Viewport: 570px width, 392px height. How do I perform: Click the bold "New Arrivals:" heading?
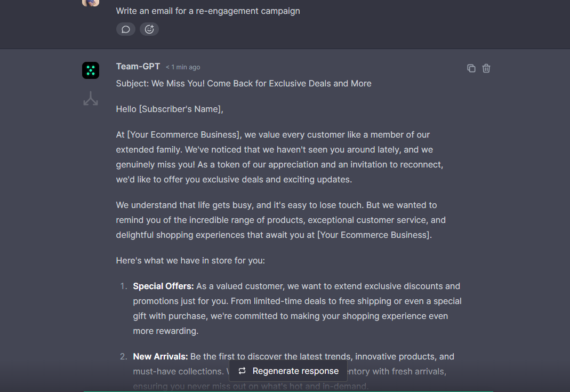click(160, 356)
